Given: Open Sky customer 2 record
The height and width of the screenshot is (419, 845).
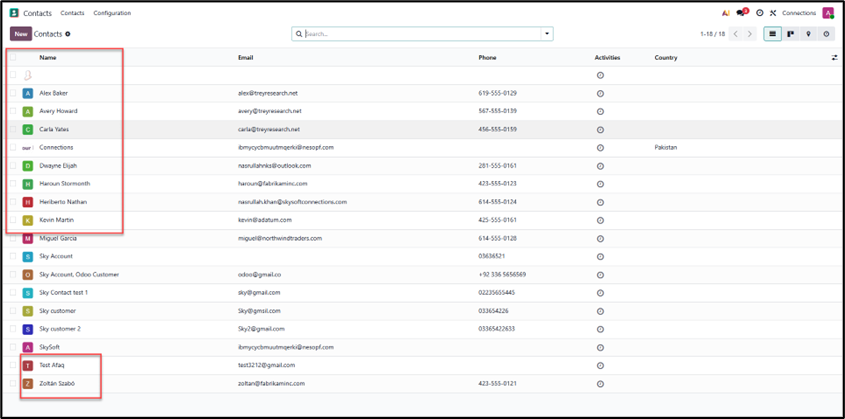Looking at the screenshot, I should click(x=60, y=329).
